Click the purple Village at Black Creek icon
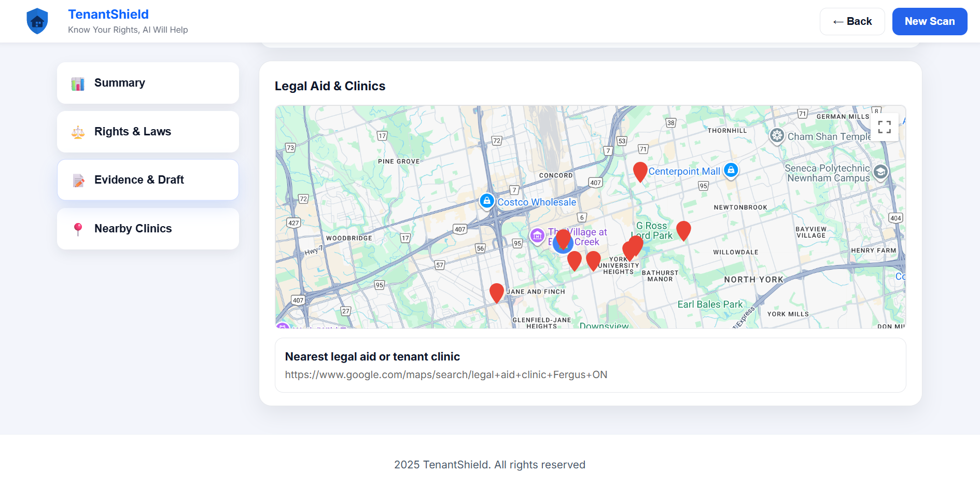The width and height of the screenshot is (980, 486). [537, 236]
